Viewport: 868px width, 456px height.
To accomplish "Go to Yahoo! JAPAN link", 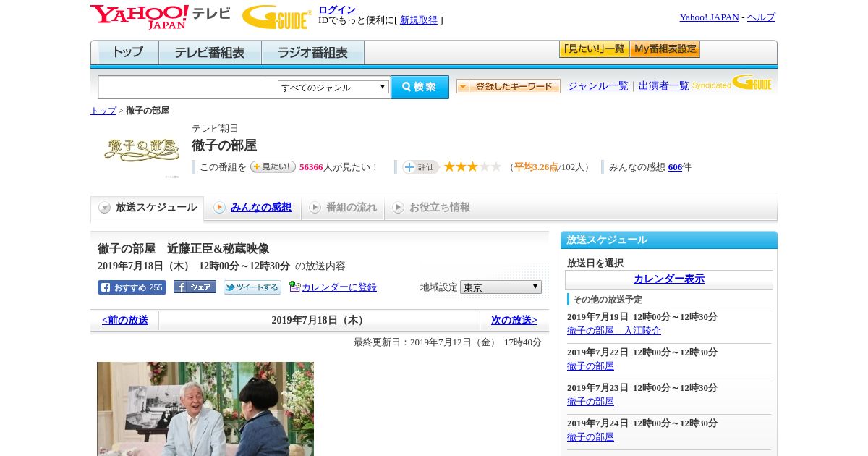I will pyautogui.click(x=709, y=17).
